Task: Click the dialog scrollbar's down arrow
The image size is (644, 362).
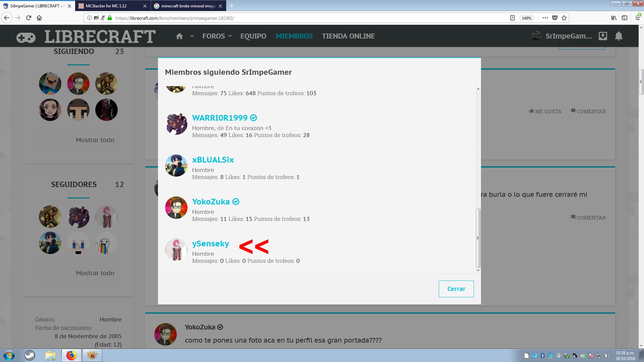Action: click(478, 270)
